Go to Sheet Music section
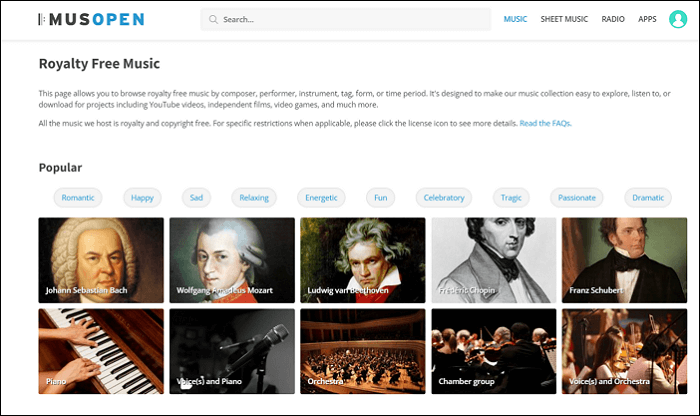This screenshot has height=416, width=700. coord(564,19)
